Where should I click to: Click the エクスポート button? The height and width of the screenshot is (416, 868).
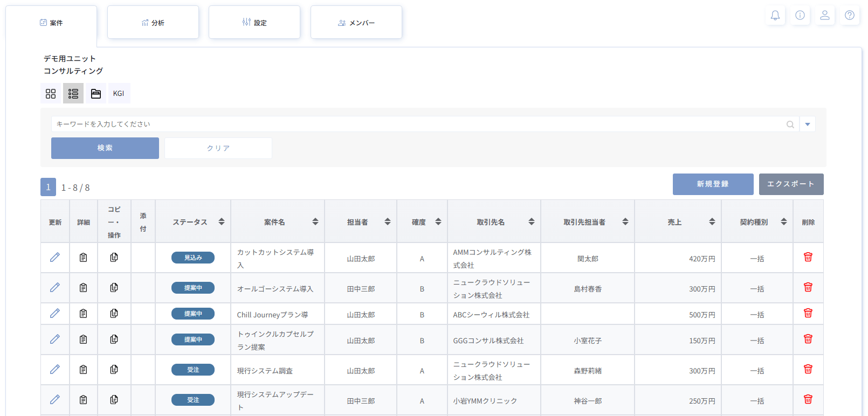point(790,184)
